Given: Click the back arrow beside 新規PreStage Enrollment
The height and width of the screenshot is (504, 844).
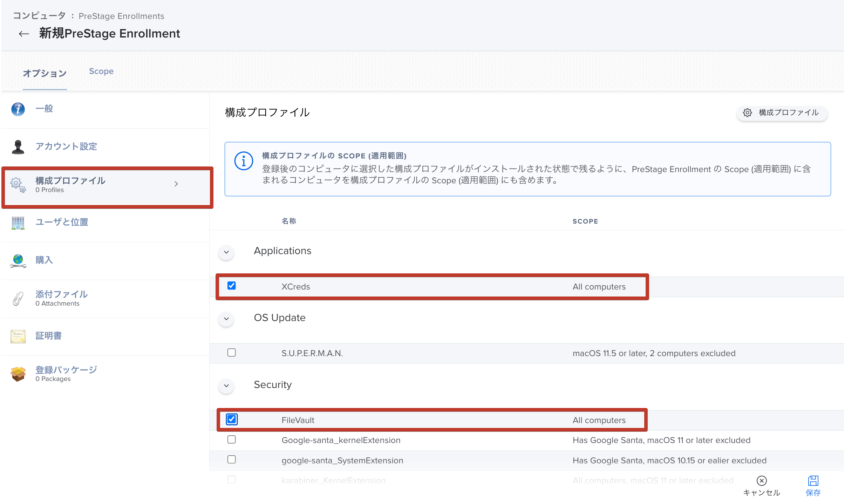Looking at the screenshot, I should point(24,34).
